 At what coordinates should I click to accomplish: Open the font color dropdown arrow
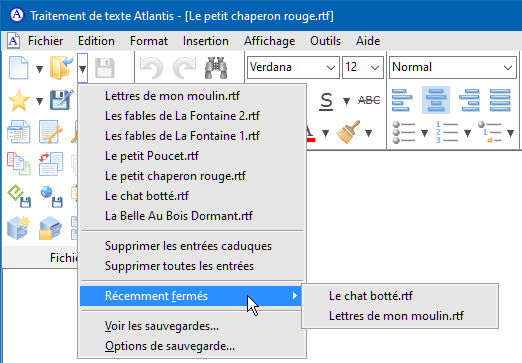pos(326,133)
